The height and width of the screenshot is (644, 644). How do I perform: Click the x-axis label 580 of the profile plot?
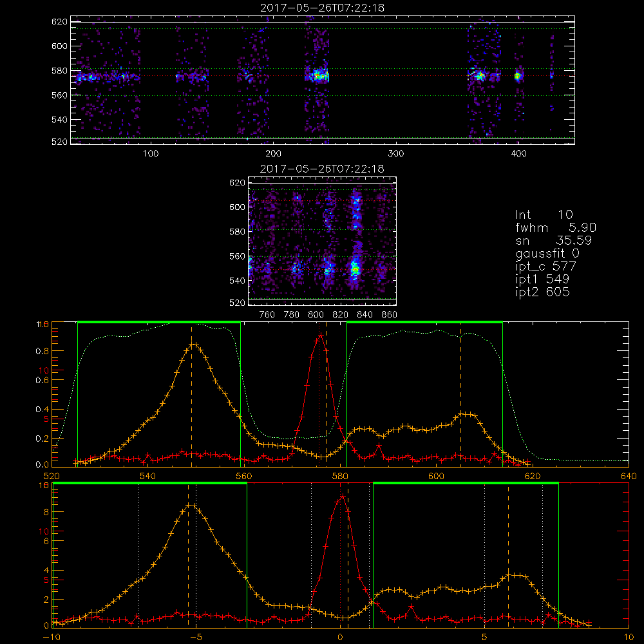[340, 476]
